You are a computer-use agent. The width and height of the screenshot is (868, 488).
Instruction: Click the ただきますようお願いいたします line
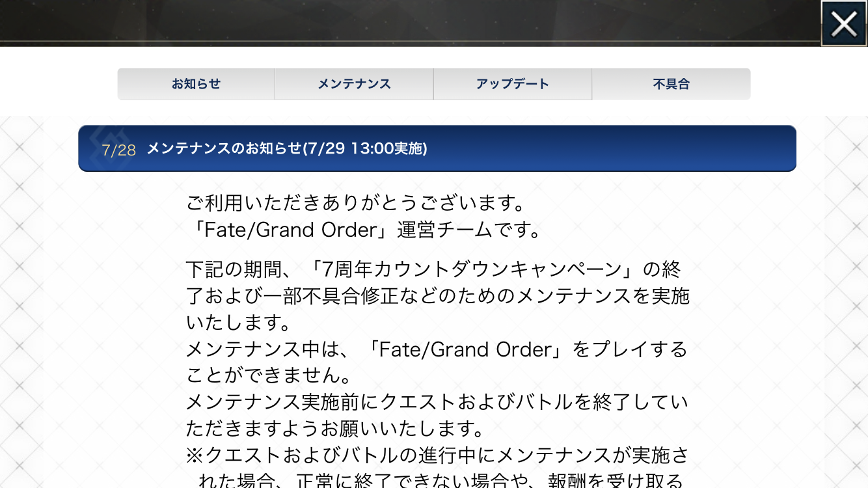pyautogui.click(x=334, y=429)
